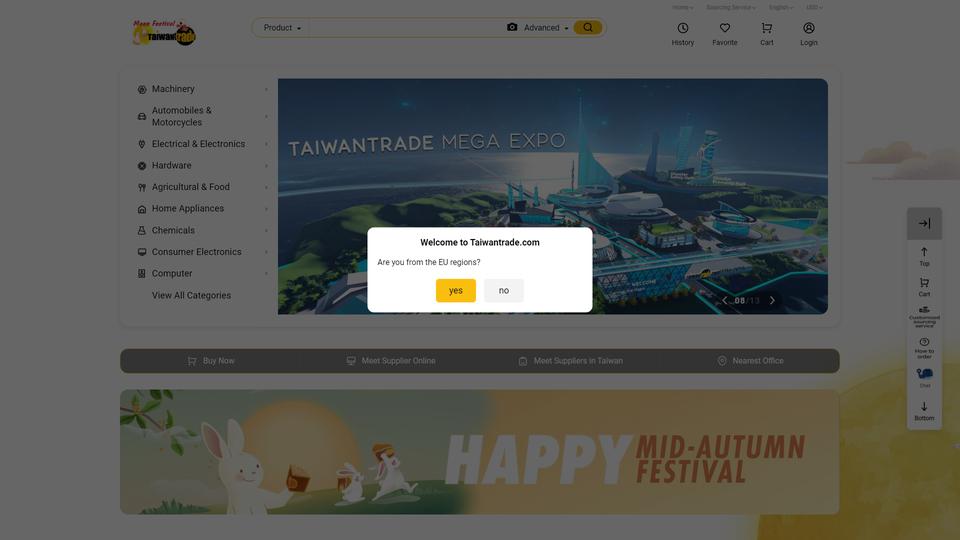
Task: Open Chat from floating sidebar
Action: click(x=924, y=377)
